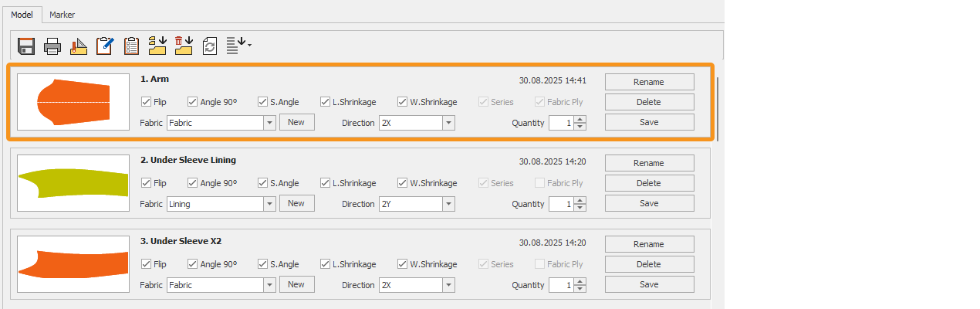Expand the Direction dropdown showing 2Y
980x309 pixels.
(x=448, y=204)
